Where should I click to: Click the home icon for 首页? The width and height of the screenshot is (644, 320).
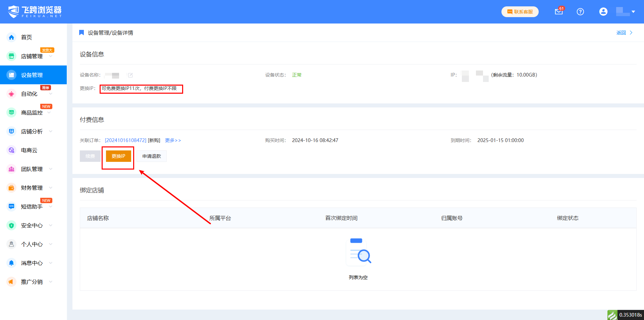(x=11, y=37)
